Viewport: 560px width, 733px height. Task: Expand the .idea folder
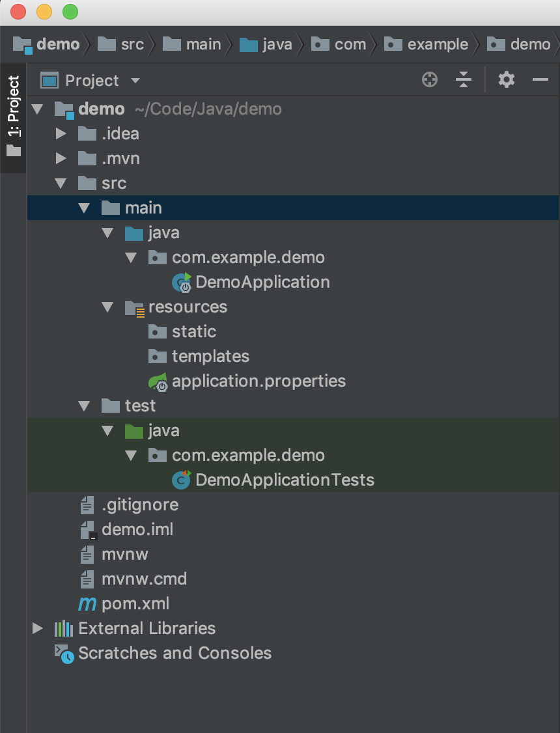pos(61,134)
